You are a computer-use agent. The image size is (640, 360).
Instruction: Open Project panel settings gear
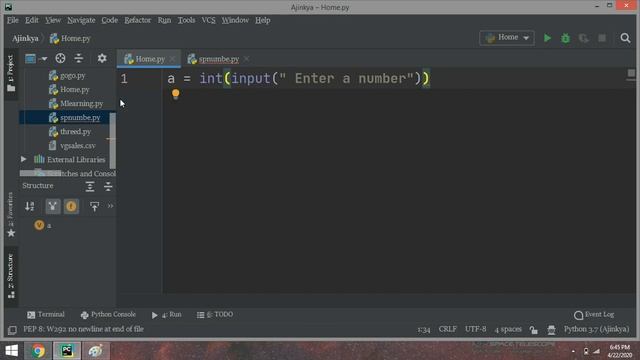pyautogui.click(x=102, y=58)
